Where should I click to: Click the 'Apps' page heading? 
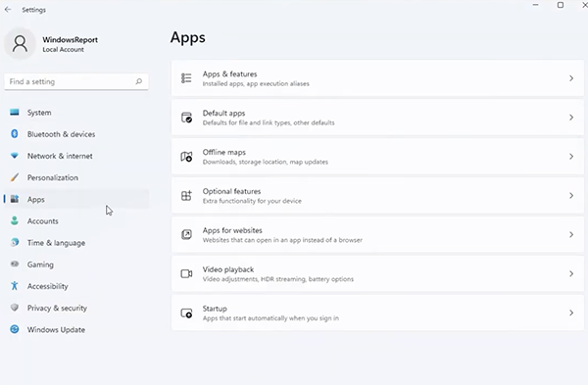click(188, 38)
